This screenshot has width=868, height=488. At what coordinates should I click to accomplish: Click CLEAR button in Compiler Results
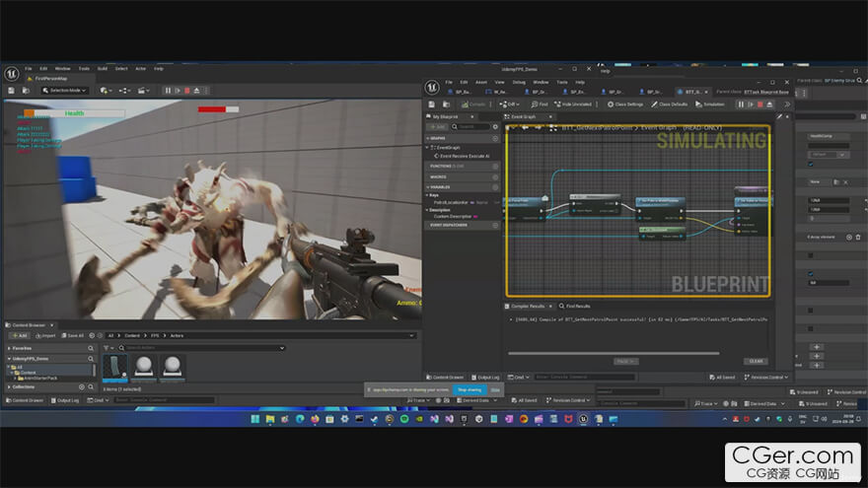tap(756, 361)
